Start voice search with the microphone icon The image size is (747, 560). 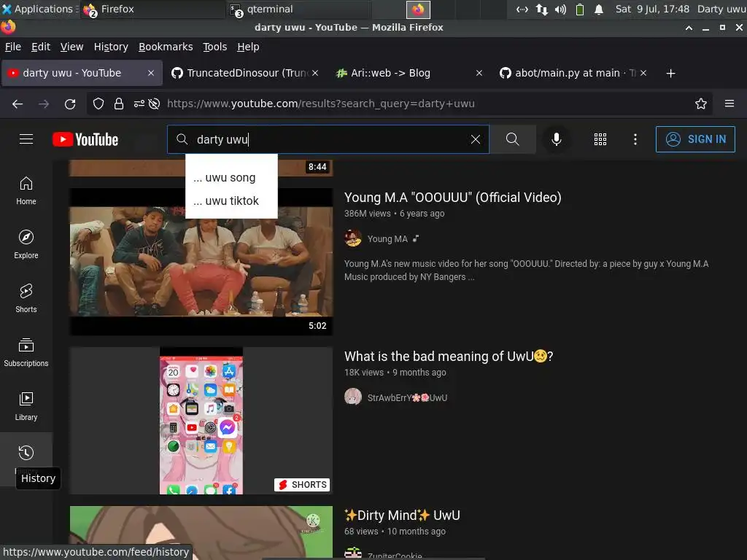click(556, 139)
